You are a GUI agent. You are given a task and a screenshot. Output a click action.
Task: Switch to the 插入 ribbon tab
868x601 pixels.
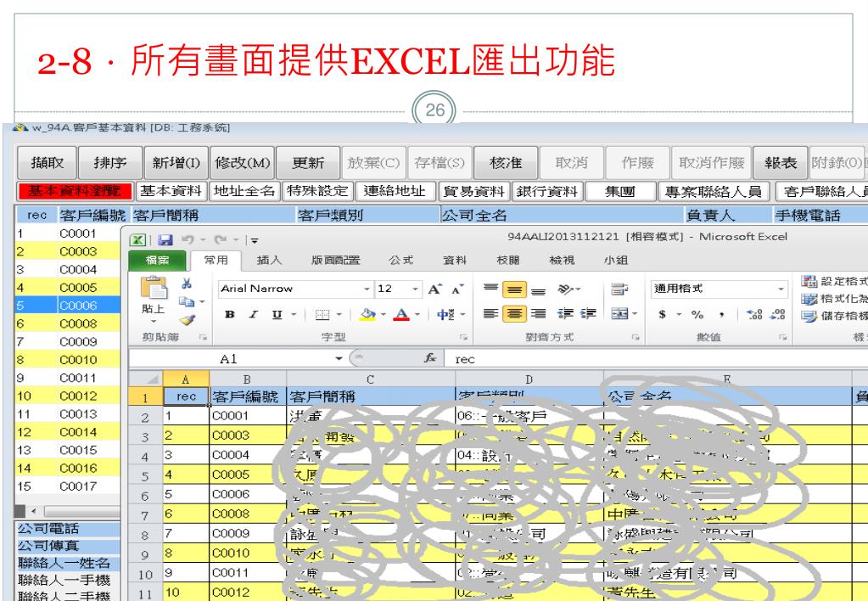click(270, 260)
